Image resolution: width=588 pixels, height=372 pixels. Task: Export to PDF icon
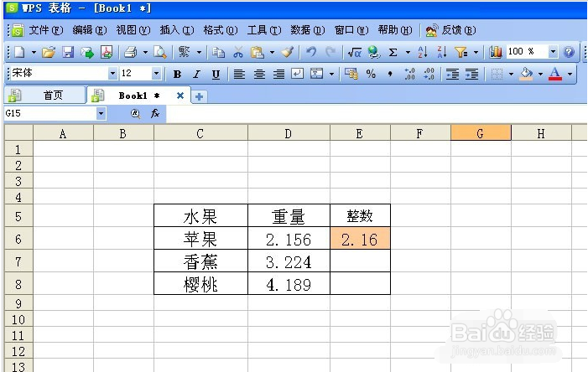(107, 52)
